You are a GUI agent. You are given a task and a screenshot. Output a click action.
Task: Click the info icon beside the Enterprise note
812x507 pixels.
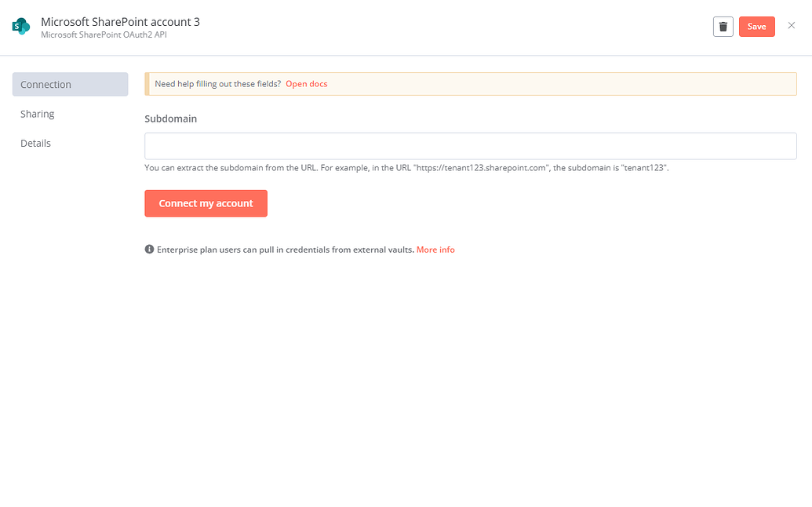pyautogui.click(x=149, y=249)
